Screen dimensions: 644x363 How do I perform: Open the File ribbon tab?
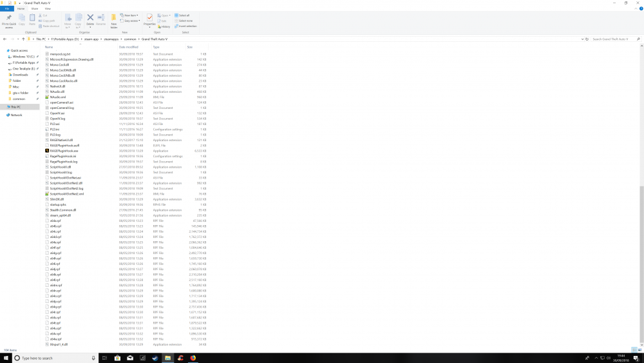pyautogui.click(x=7, y=8)
